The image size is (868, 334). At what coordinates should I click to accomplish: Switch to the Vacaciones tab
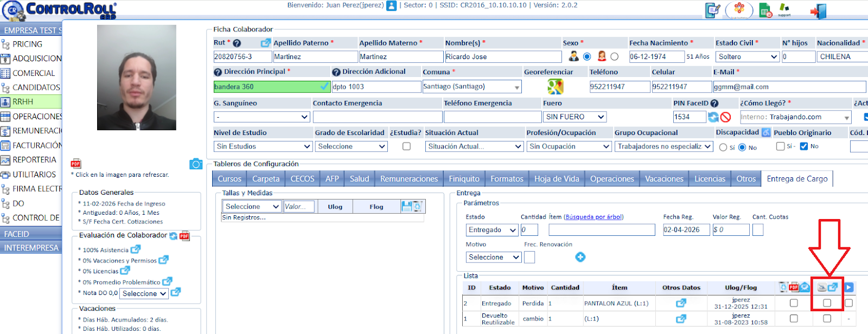664,179
